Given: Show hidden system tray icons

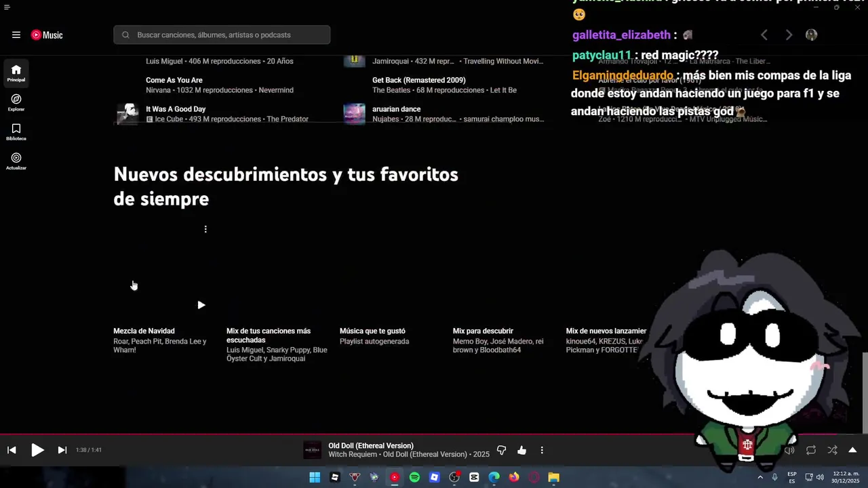Looking at the screenshot, I should tap(759, 477).
